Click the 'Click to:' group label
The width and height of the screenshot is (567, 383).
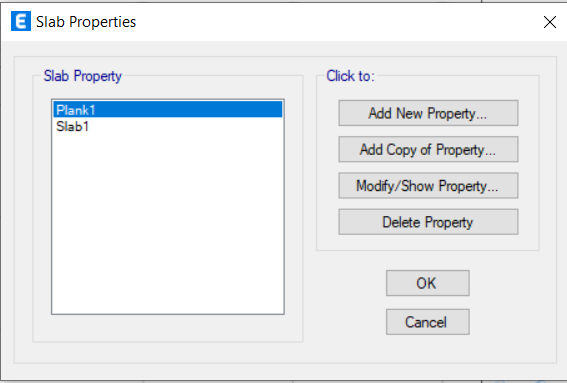[350, 76]
